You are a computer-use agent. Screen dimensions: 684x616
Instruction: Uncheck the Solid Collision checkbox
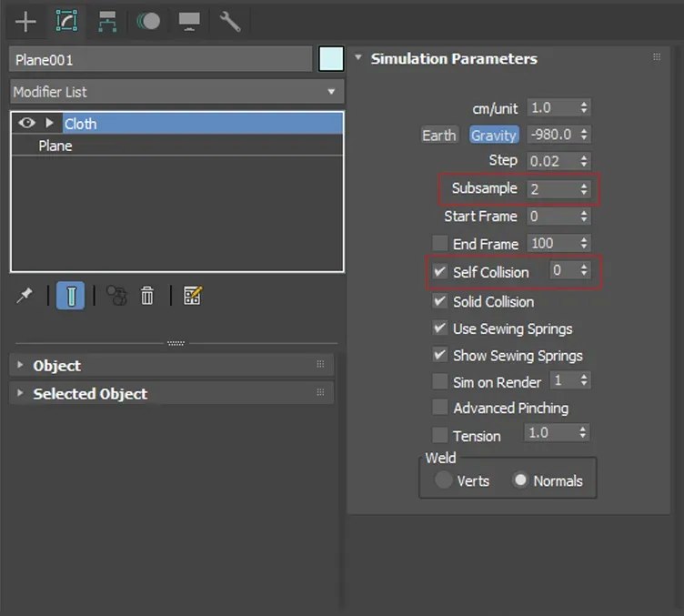439,301
